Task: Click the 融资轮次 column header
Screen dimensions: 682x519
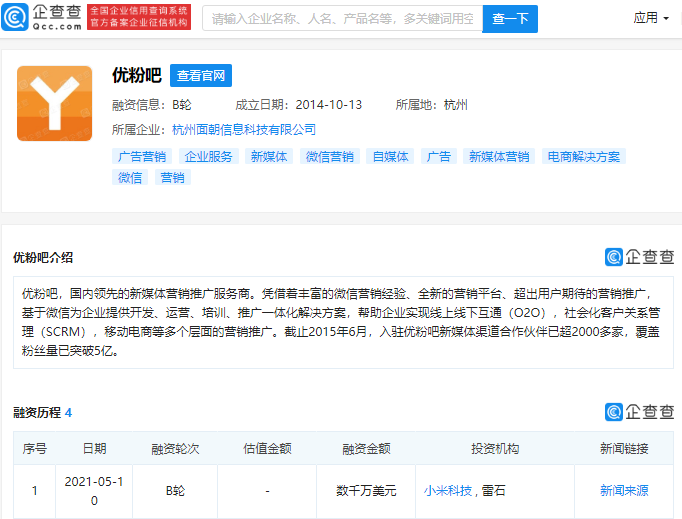Action: pyautogui.click(x=175, y=449)
